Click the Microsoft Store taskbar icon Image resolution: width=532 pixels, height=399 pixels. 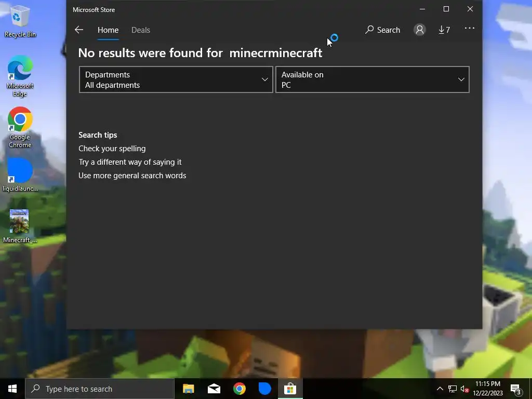pyautogui.click(x=290, y=389)
